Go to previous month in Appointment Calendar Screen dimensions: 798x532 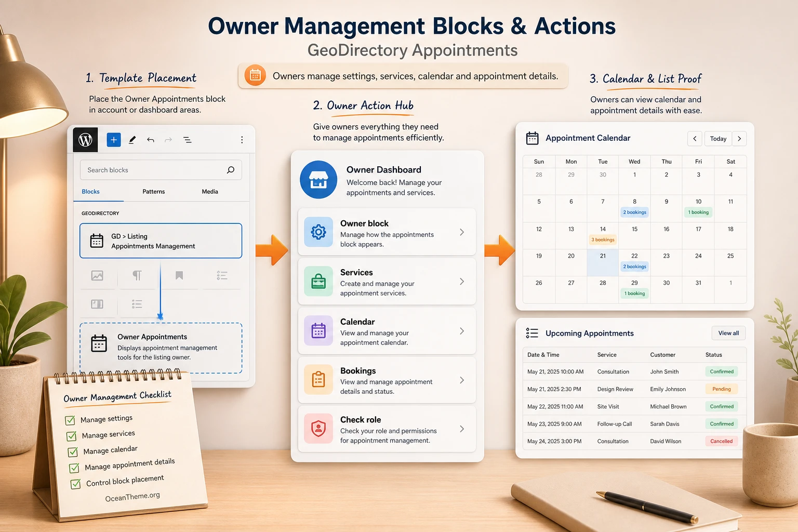click(x=695, y=139)
